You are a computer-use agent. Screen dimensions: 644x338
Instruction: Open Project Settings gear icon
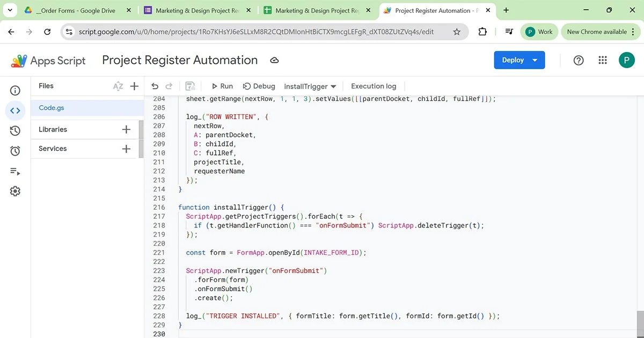coord(15,191)
